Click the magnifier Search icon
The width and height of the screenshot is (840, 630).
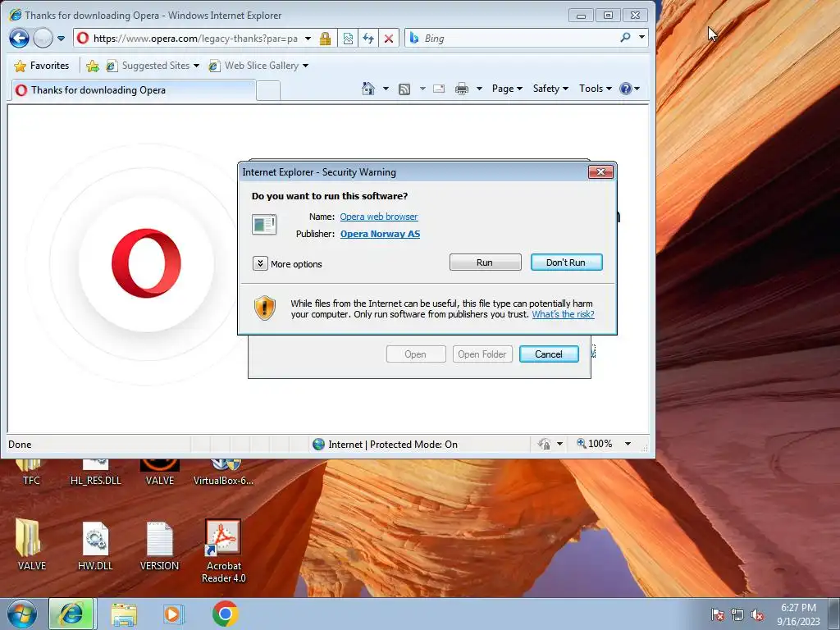625,38
